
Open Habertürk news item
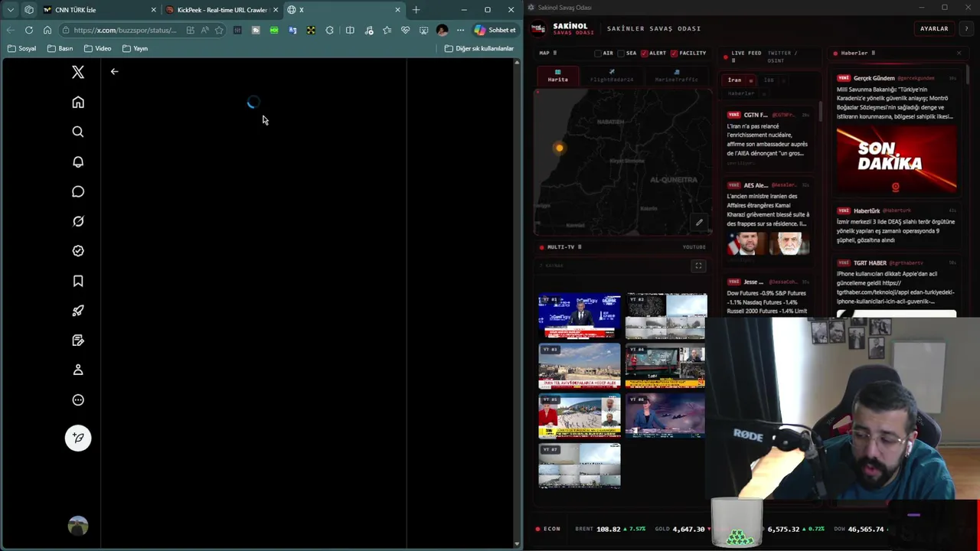pos(896,226)
